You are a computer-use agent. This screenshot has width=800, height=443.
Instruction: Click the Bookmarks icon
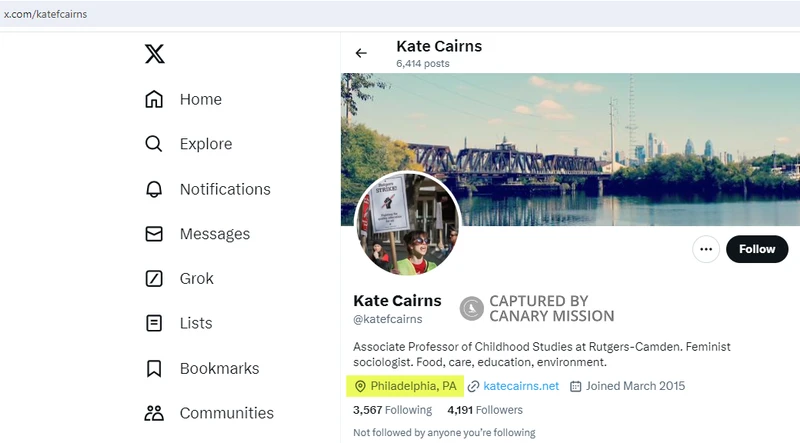[x=154, y=368]
